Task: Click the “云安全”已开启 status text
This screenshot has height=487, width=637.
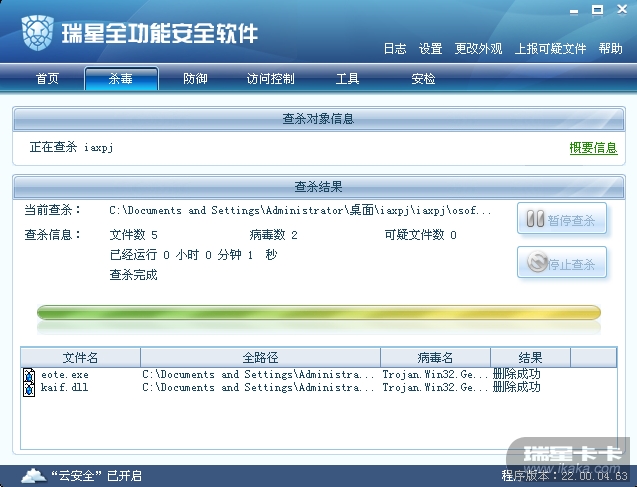Action: point(96,476)
